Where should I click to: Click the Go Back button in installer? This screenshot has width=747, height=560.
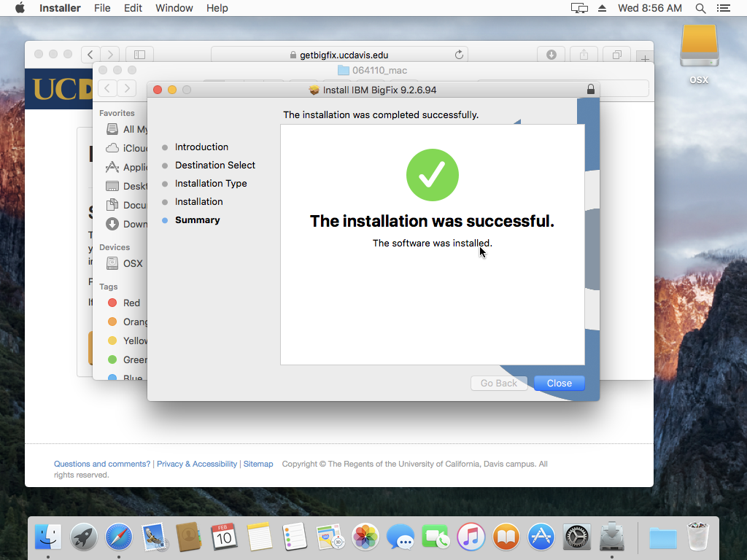click(499, 384)
